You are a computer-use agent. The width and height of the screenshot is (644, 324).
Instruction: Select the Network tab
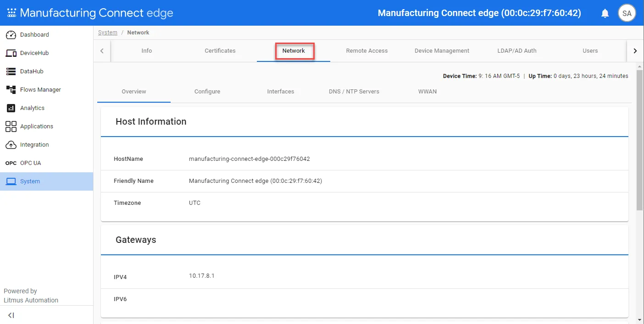(294, 51)
